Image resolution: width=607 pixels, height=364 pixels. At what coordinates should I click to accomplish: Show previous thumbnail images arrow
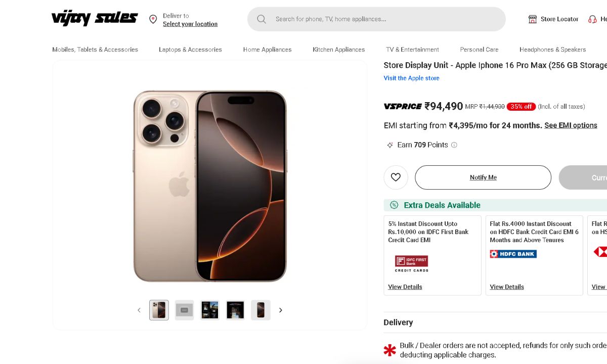tap(139, 310)
